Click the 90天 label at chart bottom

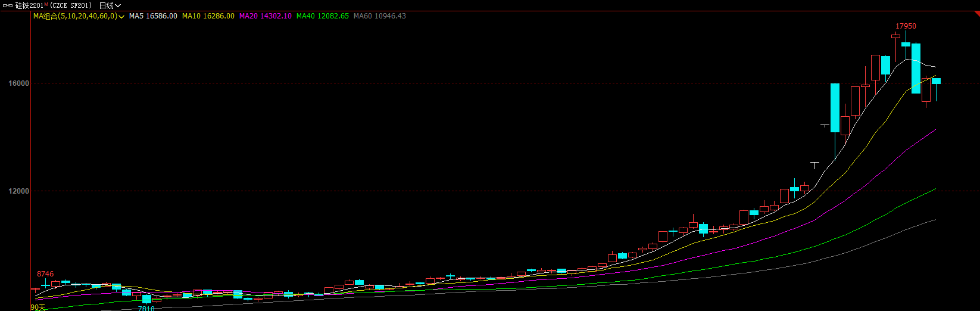click(x=38, y=307)
